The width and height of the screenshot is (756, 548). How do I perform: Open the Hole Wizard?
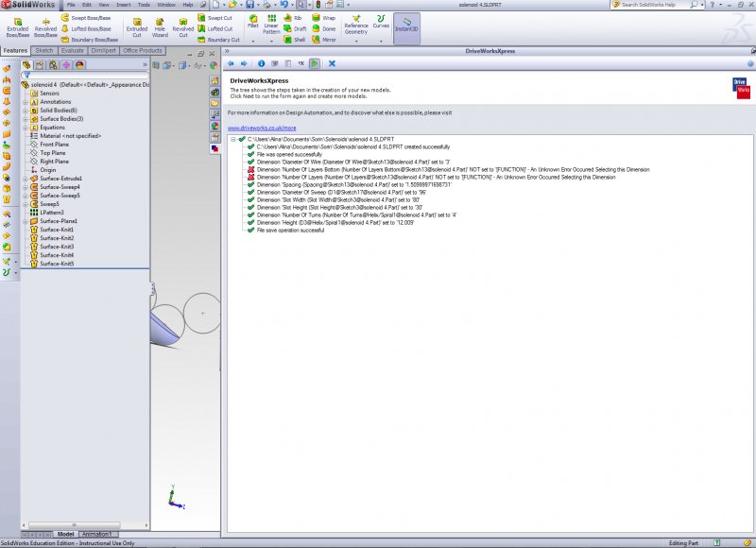coord(160,28)
